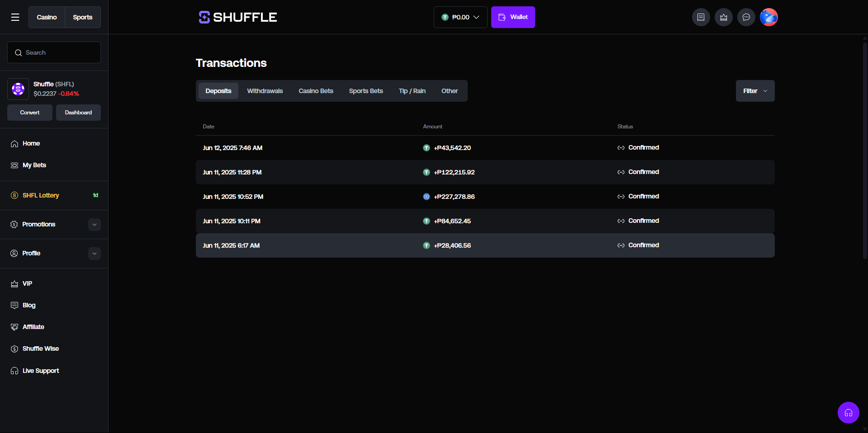
Task: Select the +₱122,215.92 amount
Action: (x=454, y=172)
